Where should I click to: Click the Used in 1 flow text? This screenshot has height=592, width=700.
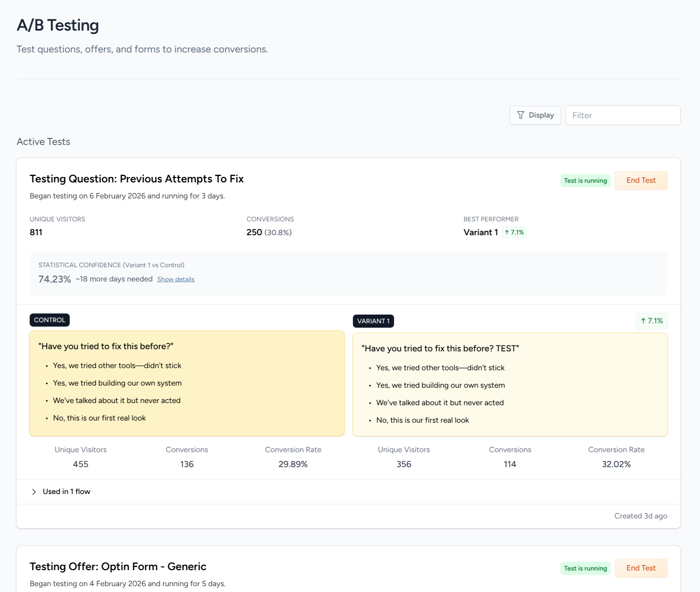click(x=67, y=492)
